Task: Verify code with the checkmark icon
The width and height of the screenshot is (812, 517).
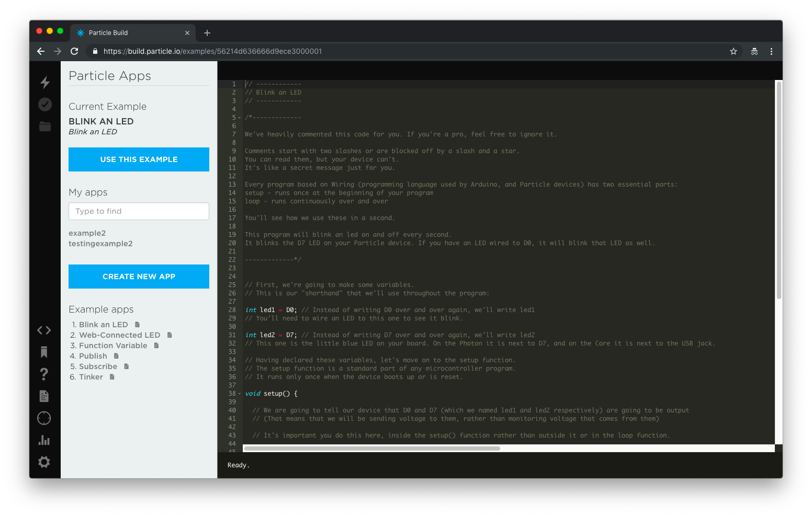Action: [45, 105]
